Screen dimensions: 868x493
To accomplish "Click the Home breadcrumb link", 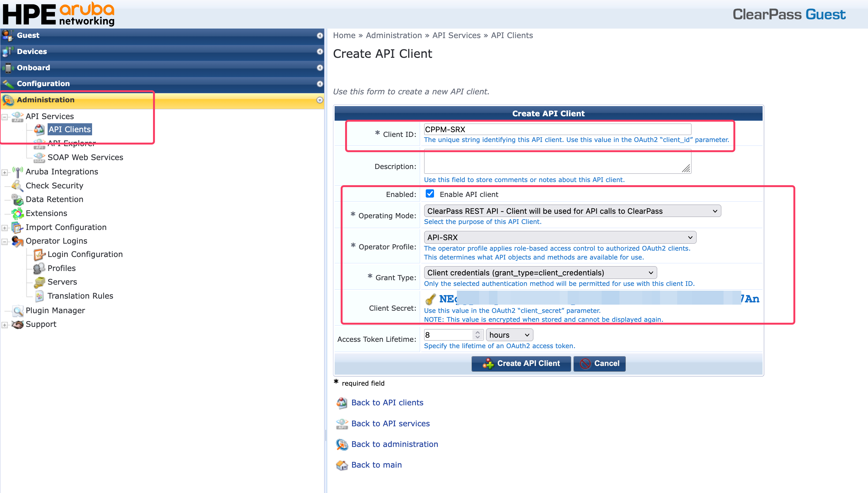I will (x=344, y=36).
